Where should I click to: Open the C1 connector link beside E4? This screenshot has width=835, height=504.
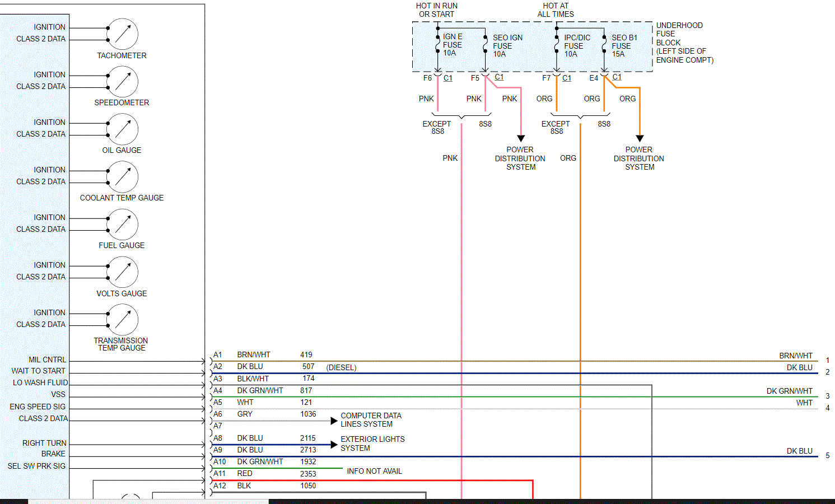[x=617, y=77]
